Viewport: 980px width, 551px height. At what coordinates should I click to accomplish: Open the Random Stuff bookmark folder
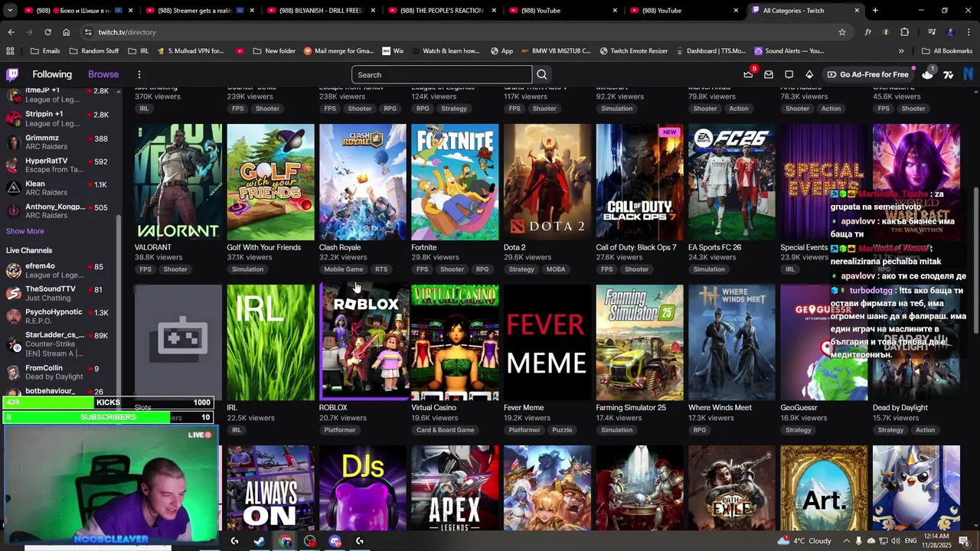[x=94, y=51]
